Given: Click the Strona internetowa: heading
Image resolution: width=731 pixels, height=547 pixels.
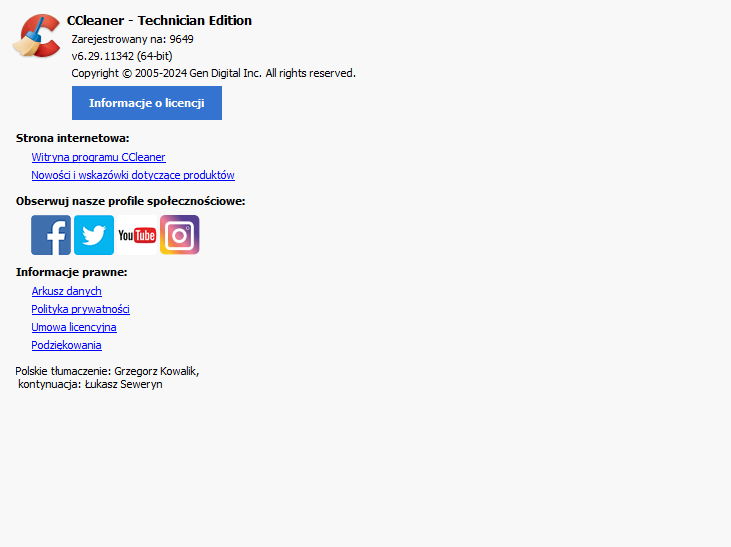Looking at the screenshot, I should 73,138.
